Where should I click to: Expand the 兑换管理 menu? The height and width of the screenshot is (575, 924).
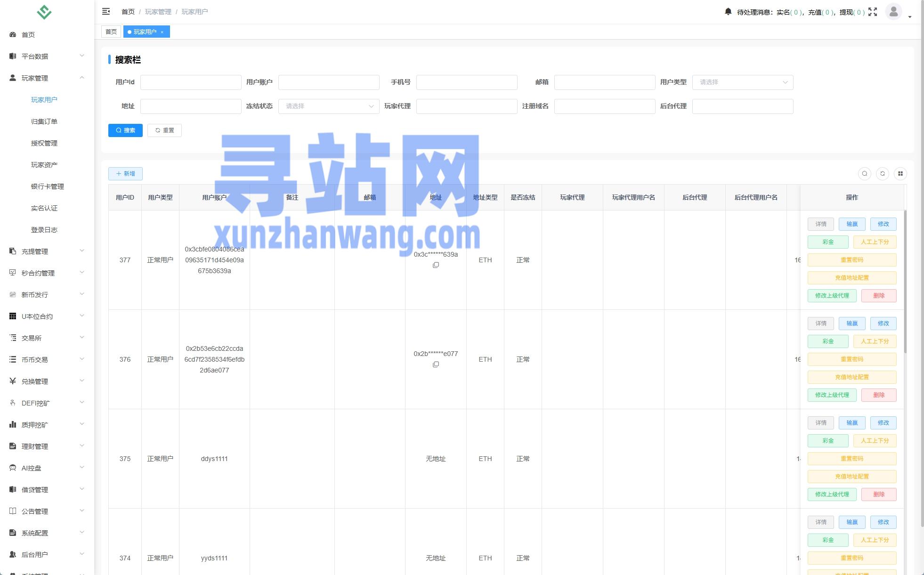47,381
